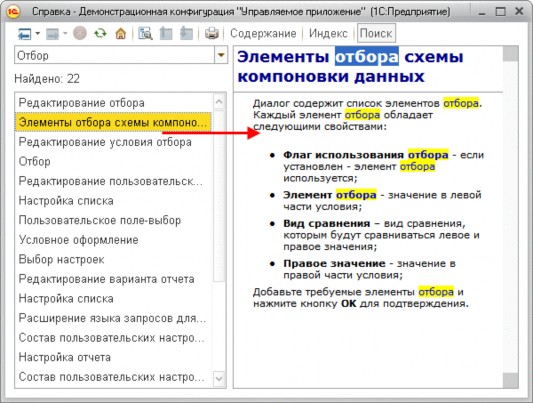533x403 pixels.
Task: Switch to the Индекс tab
Action: coord(328,33)
